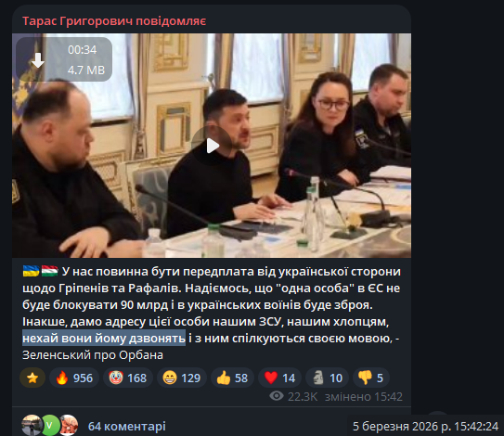504x436 pixels.
Task: Click the video duration 00:34 label
Action: pyautogui.click(x=83, y=50)
